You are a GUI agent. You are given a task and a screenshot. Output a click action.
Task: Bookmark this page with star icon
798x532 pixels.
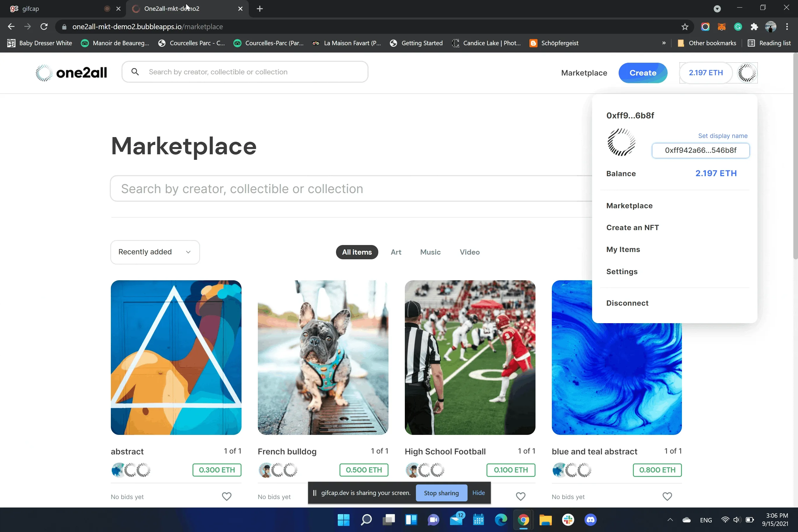click(685, 27)
